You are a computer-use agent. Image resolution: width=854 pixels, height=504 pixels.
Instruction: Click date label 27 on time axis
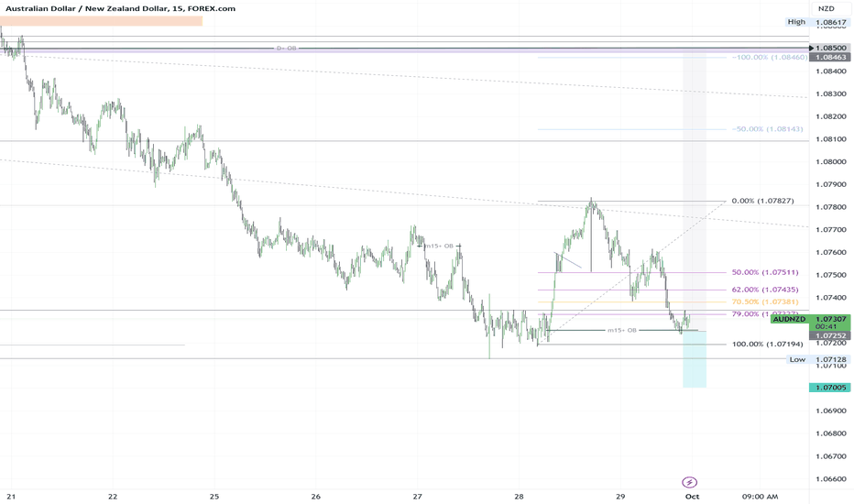(x=417, y=497)
